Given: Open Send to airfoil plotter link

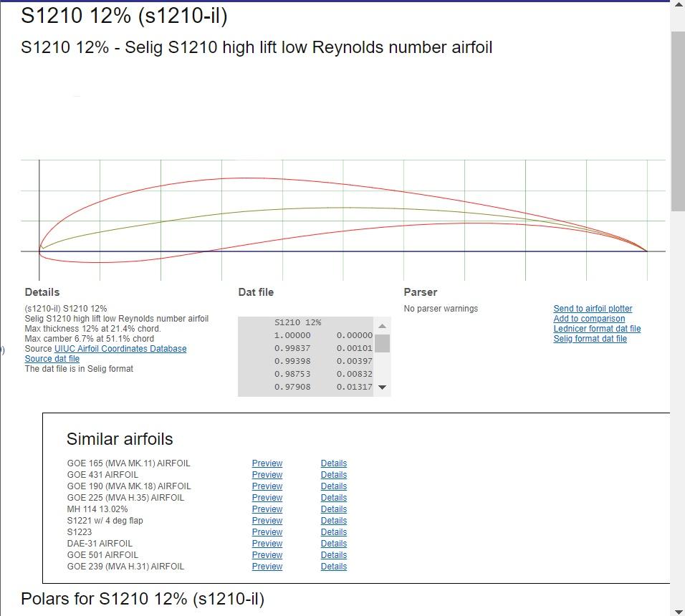Looking at the screenshot, I should click(593, 309).
